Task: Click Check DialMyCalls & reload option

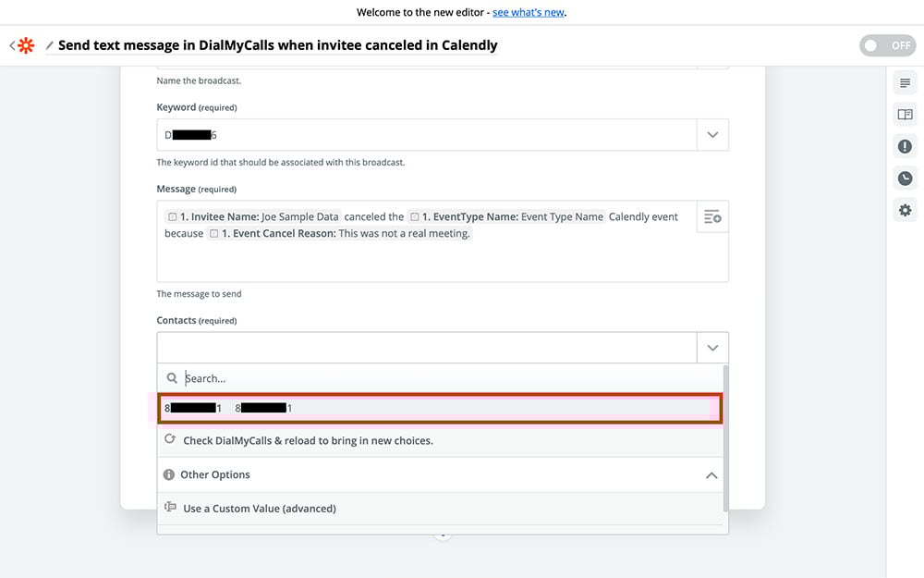Action: (x=308, y=440)
